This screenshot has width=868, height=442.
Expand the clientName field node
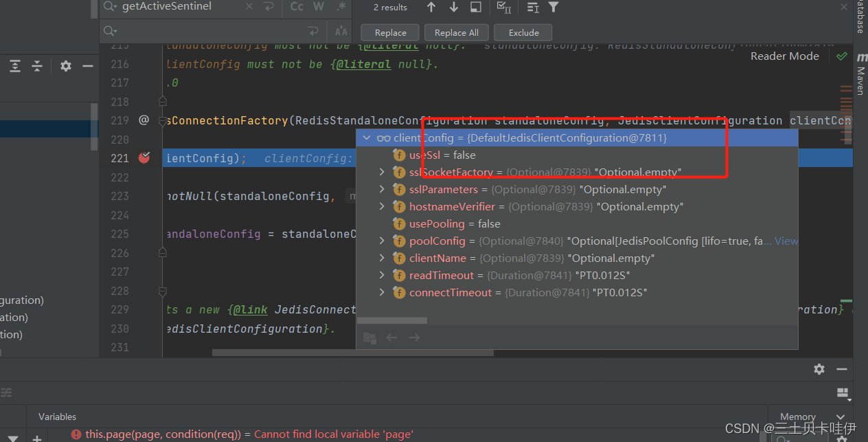(382, 258)
